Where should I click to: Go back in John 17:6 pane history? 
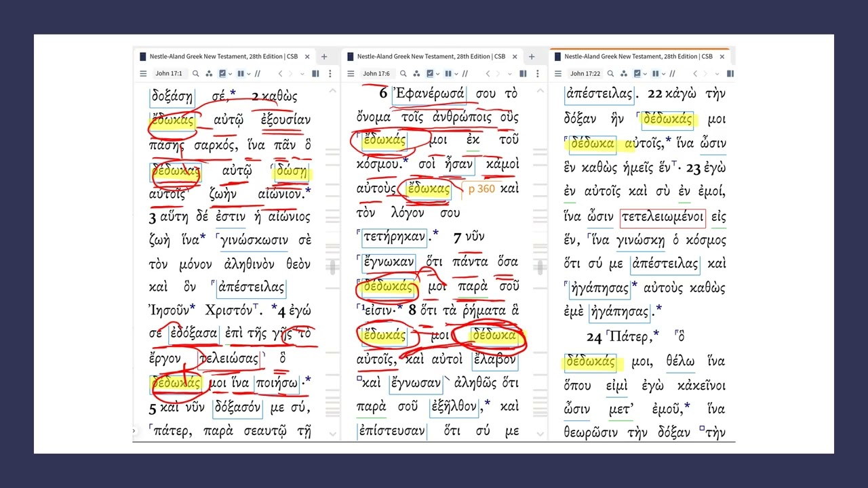pyautogui.click(x=488, y=73)
